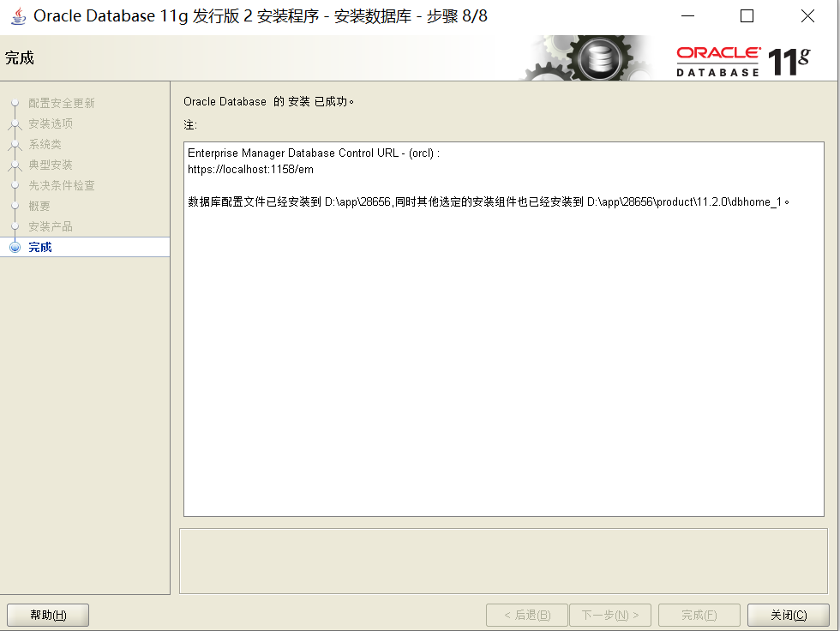Click the Java icon in title bar

[18, 16]
